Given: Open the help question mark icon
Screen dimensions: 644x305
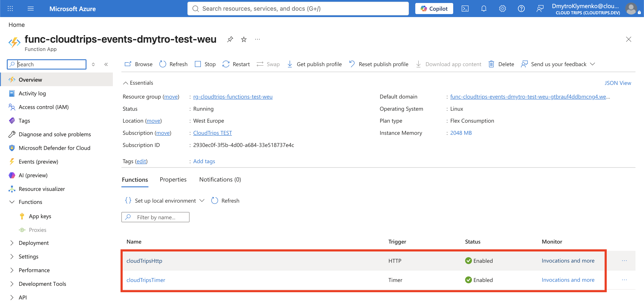Looking at the screenshot, I should (521, 9).
